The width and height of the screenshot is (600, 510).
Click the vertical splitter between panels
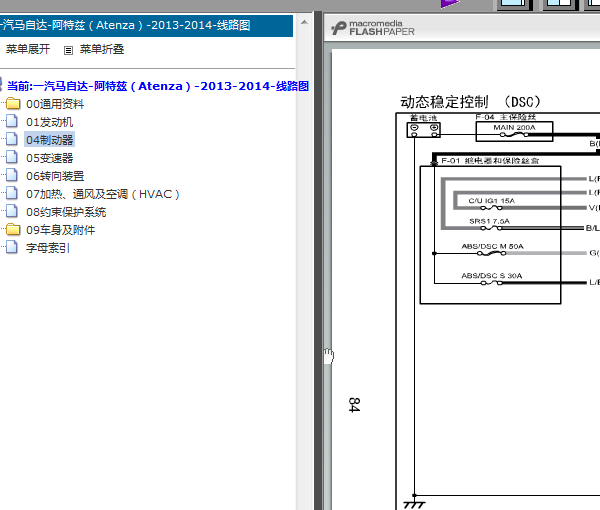click(318, 260)
